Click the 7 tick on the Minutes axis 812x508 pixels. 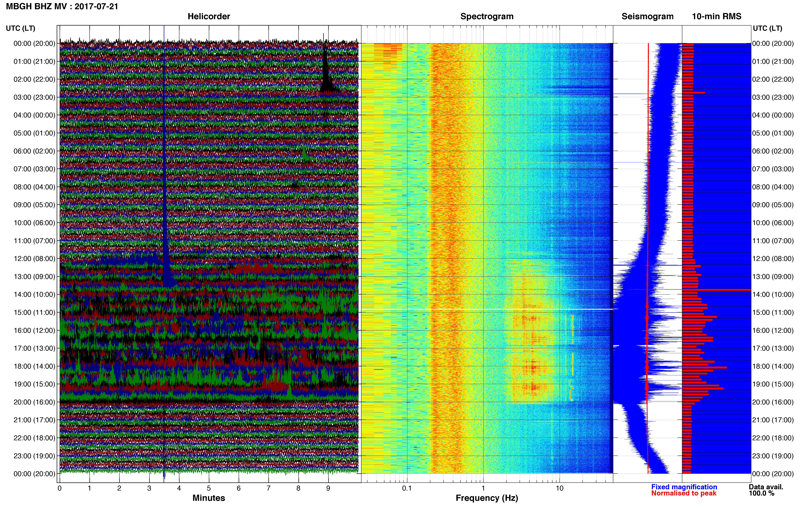[x=269, y=488]
